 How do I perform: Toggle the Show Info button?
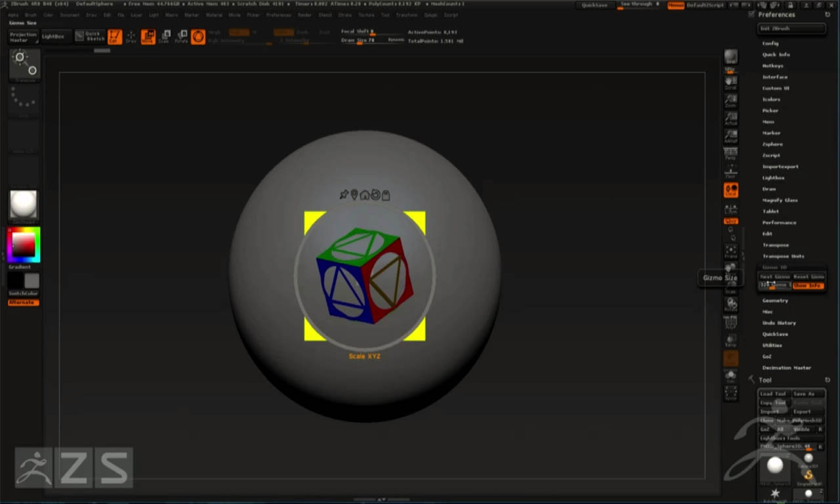[x=808, y=285]
